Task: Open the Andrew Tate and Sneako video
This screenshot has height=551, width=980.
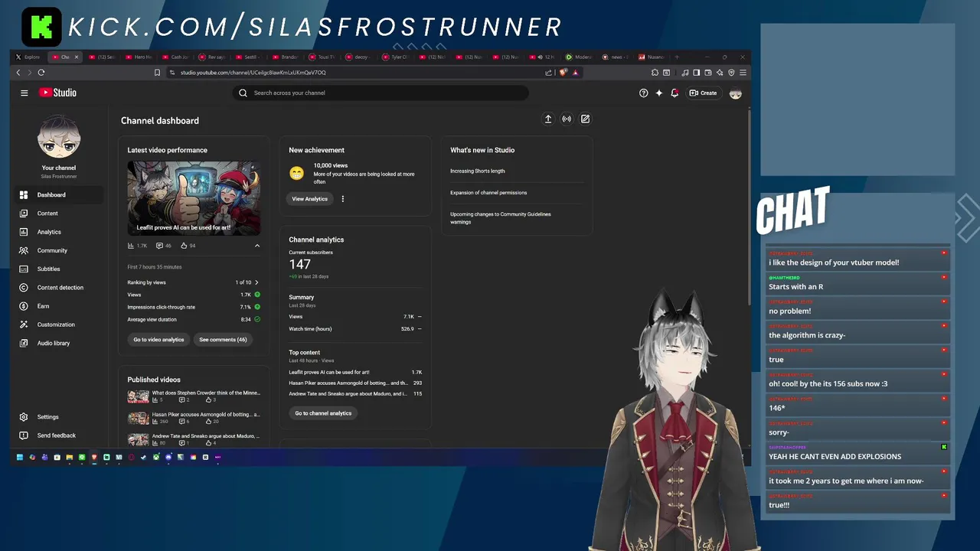Action: (194, 439)
